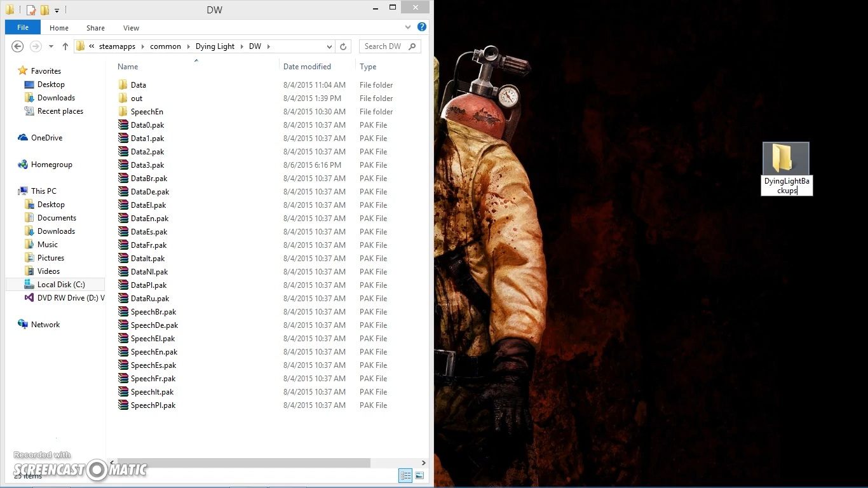Click the DataIt.pak file name
868x488 pixels.
[x=148, y=259]
